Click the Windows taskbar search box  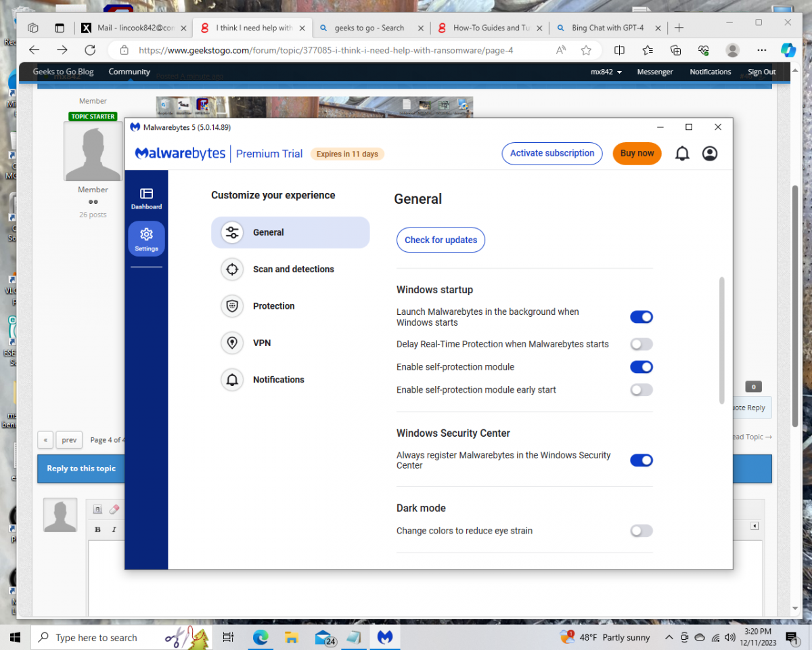pos(122,637)
